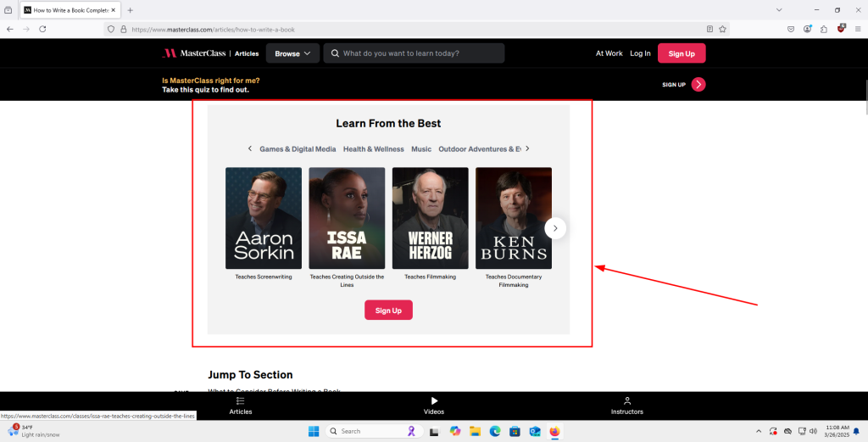
Task: Switch to Articles bottom tab
Action: (240, 406)
